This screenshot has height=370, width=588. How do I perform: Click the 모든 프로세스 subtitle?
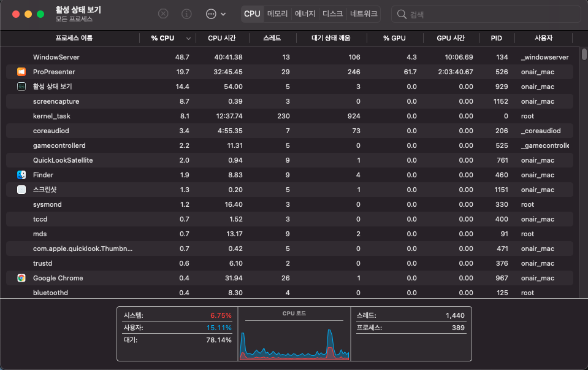coord(74,19)
